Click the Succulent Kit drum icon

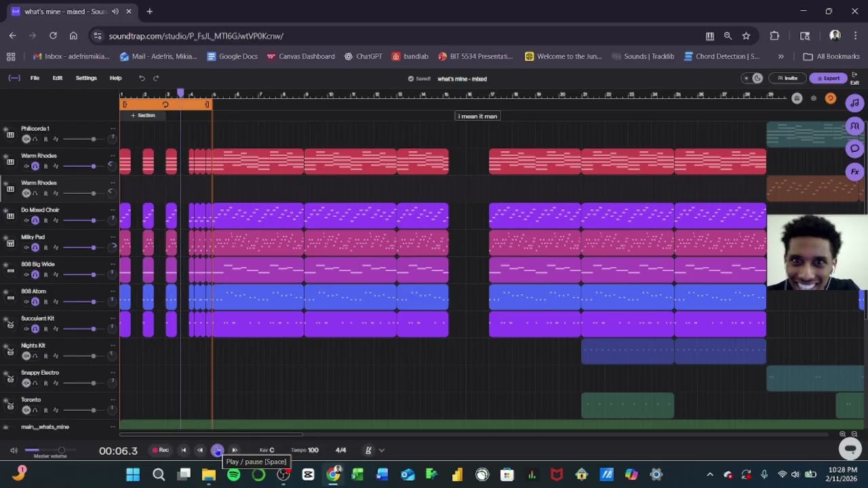[10, 324]
